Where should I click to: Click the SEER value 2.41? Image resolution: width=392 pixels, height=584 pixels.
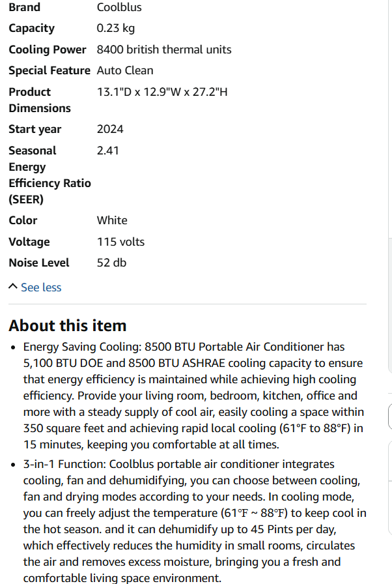pos(108,151)
